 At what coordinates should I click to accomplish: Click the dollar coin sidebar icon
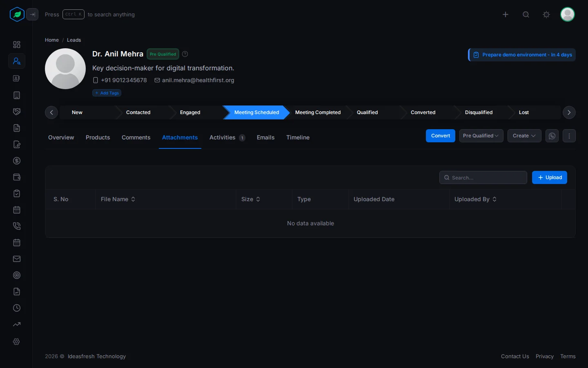pyautogui.click(x=17, y=161)
